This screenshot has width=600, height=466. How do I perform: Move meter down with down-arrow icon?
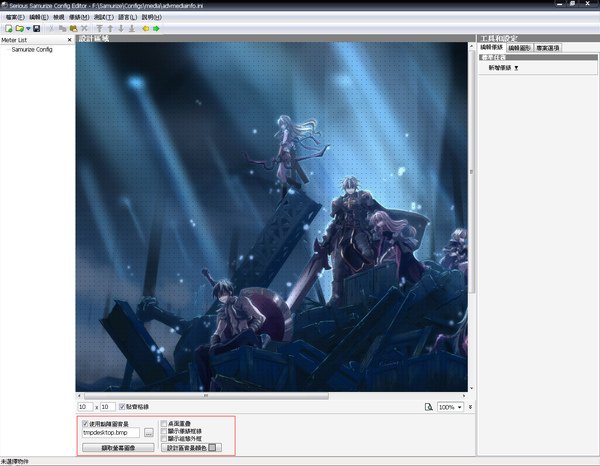tap(121, 29)
